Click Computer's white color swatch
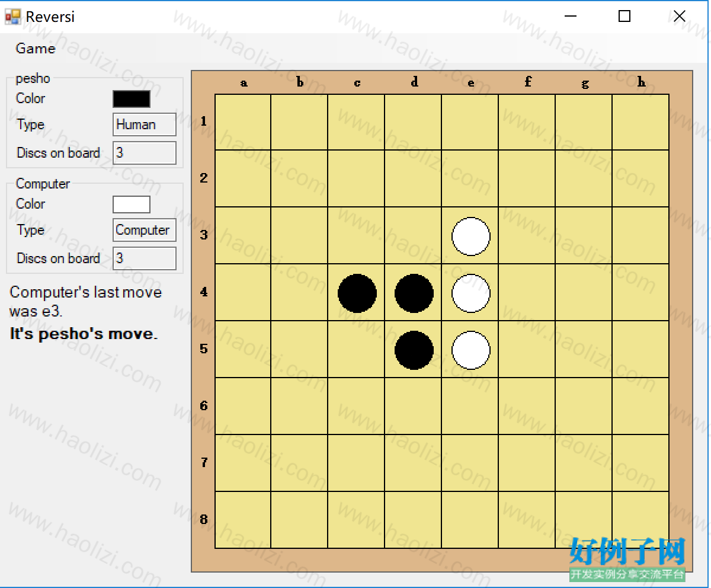 [132, 204]
